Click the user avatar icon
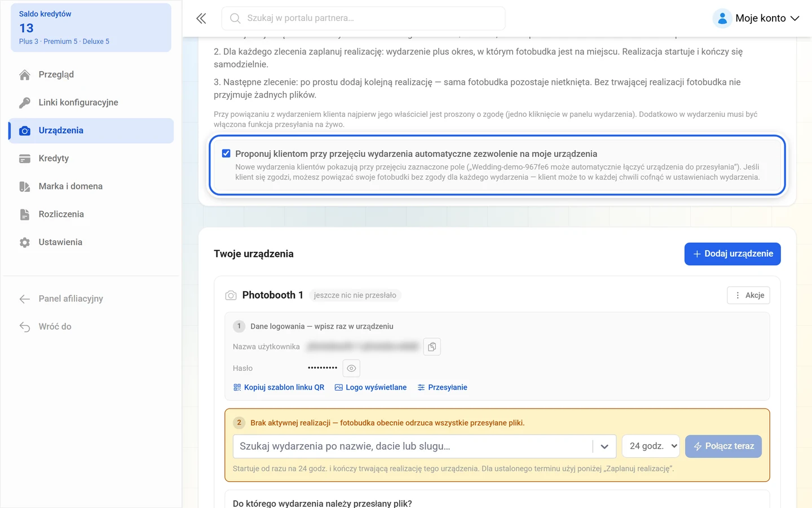This screenshot has width=812, height=508. [722, 18]
